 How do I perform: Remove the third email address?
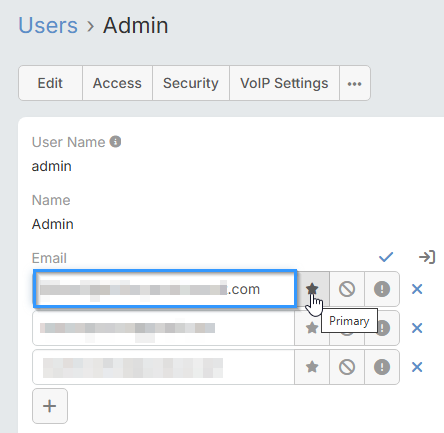417,367
